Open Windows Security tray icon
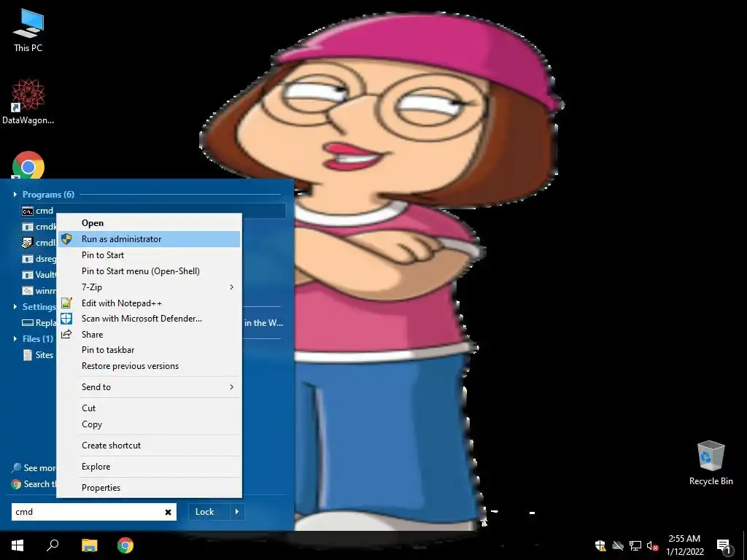 [600, 545]
